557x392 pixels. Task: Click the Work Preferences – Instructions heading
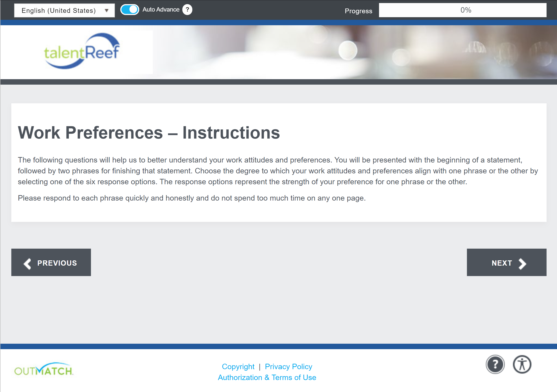coord(149,133)
